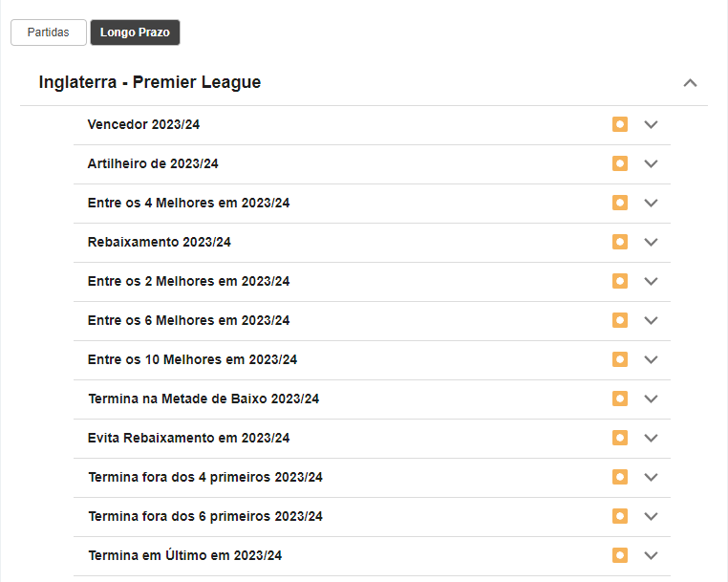Expand Termina fora dos 4 primeiros chevron
728x582 pixels.
pos(652,477)
